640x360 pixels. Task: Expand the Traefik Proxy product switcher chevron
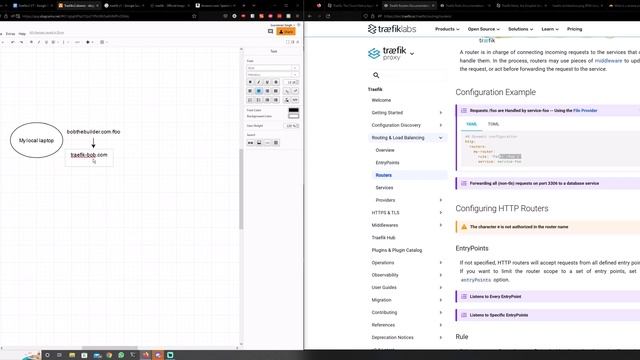[x=412, y=53]
